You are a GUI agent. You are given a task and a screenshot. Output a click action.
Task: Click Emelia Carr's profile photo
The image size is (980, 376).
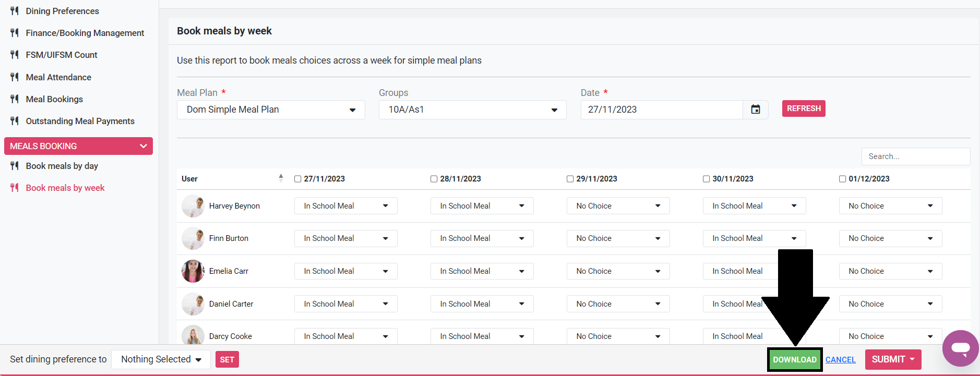pyautogui.click(x=193, y=271)
